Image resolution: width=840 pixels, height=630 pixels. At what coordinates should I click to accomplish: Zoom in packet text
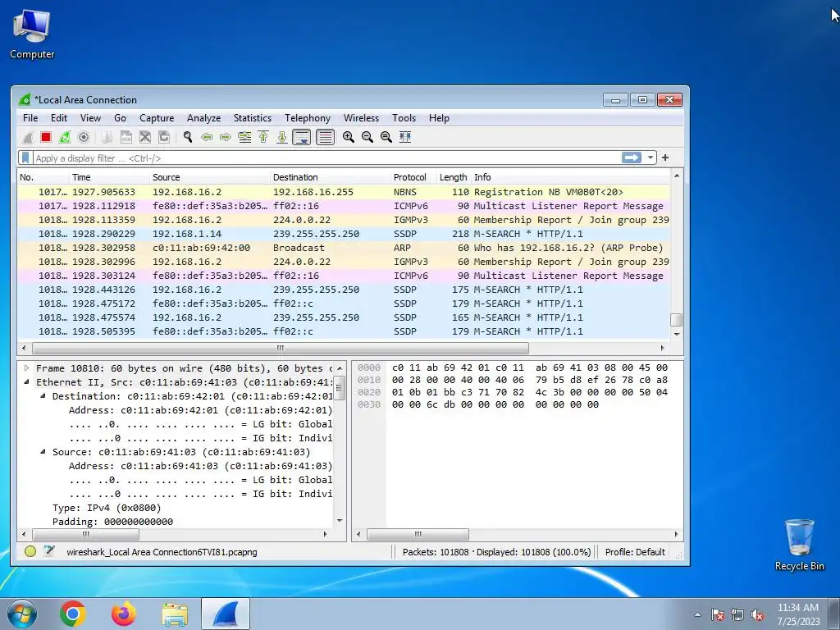pyautogui.click(x=348, y=138)
